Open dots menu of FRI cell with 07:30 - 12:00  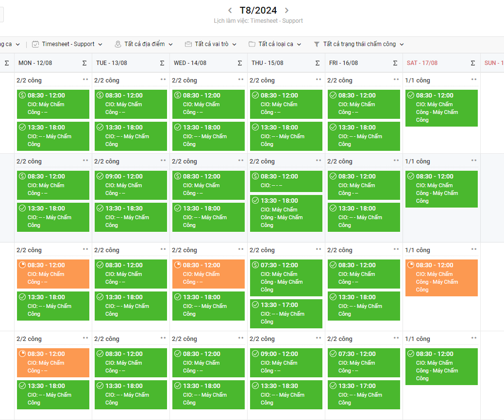click(396, 338)
